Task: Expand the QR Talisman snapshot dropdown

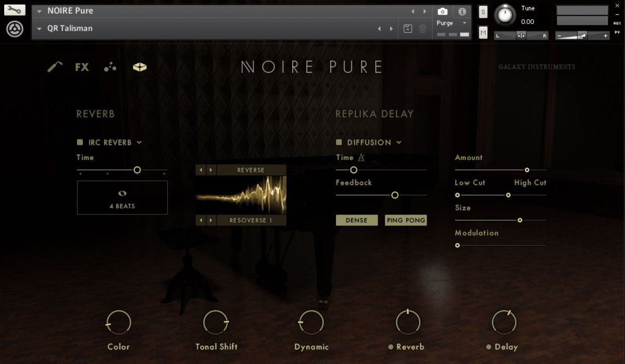Action: click(x=39, y=29)
